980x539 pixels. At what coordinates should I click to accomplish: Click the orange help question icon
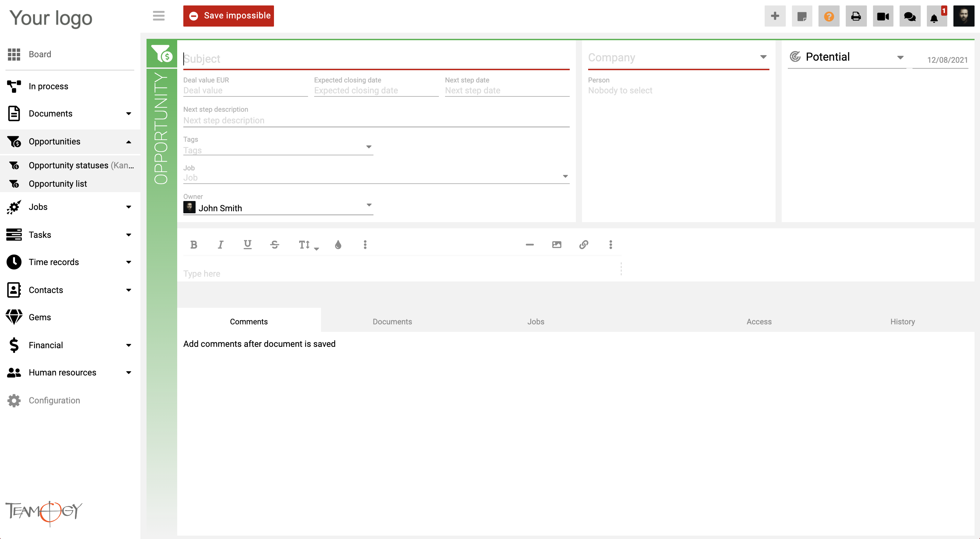829,16
